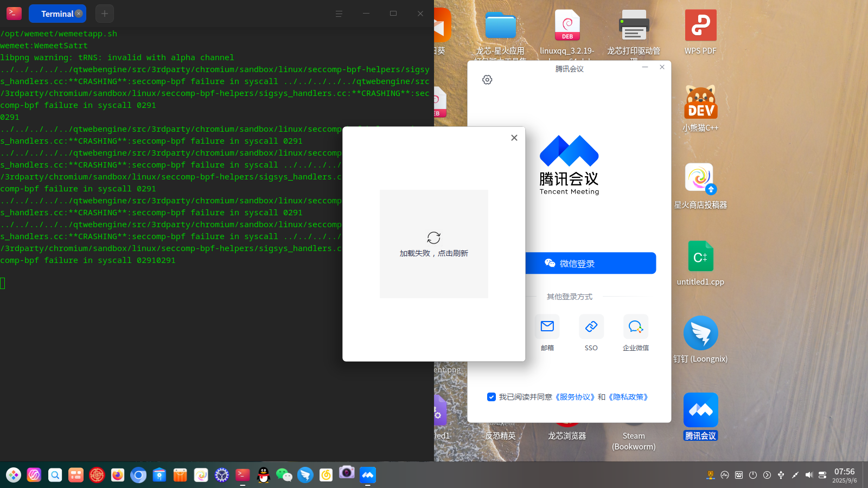The image size is (868, 488).
Task: Click the power icon in system tray
Action: click(x=753, y=475)
